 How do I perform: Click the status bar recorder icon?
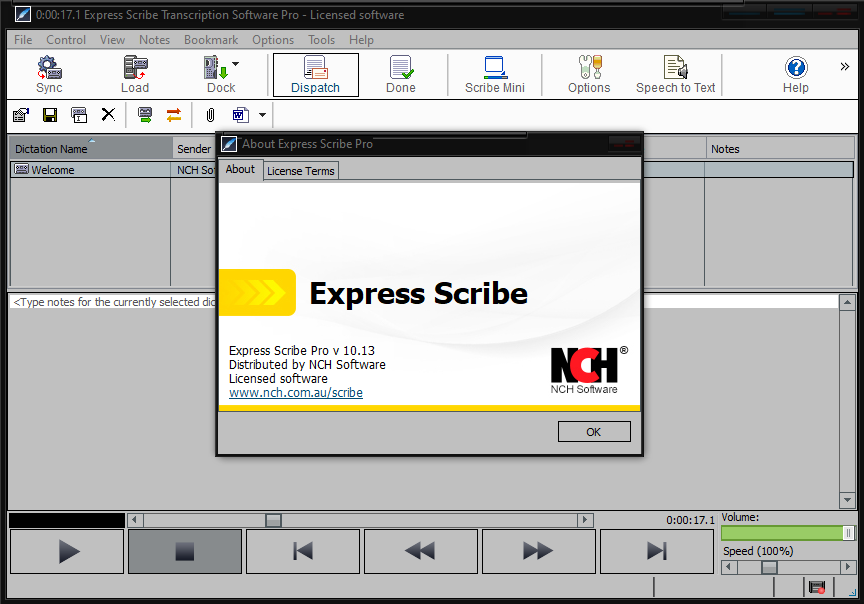pyautogui.click(x=817, y=587)
